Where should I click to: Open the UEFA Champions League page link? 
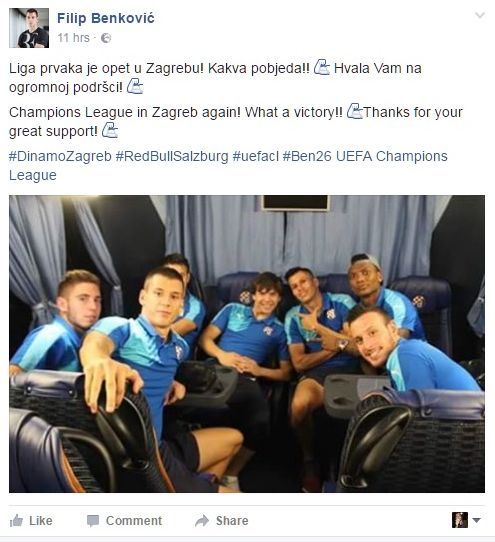pyautogui.click(x=228, y=166)
